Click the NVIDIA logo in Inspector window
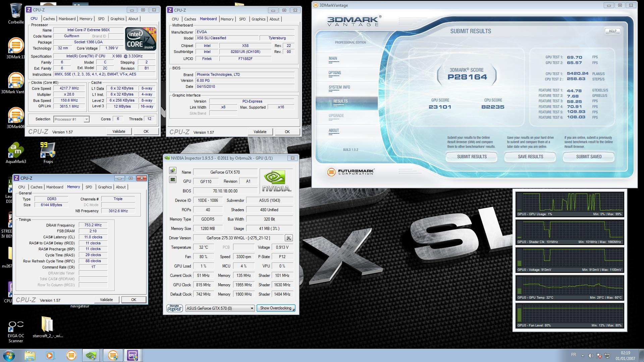Viewport: 644px width, 362px height. click(x=276, y=181)
